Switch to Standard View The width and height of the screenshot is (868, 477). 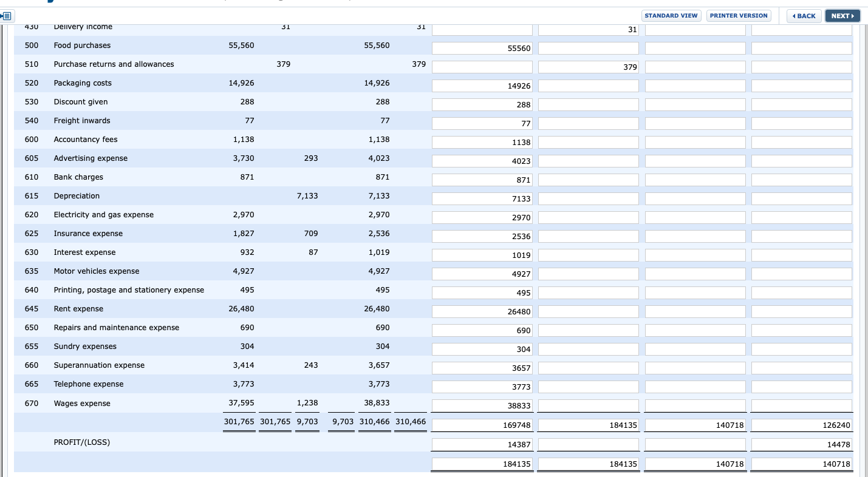(x=671, y=16)
